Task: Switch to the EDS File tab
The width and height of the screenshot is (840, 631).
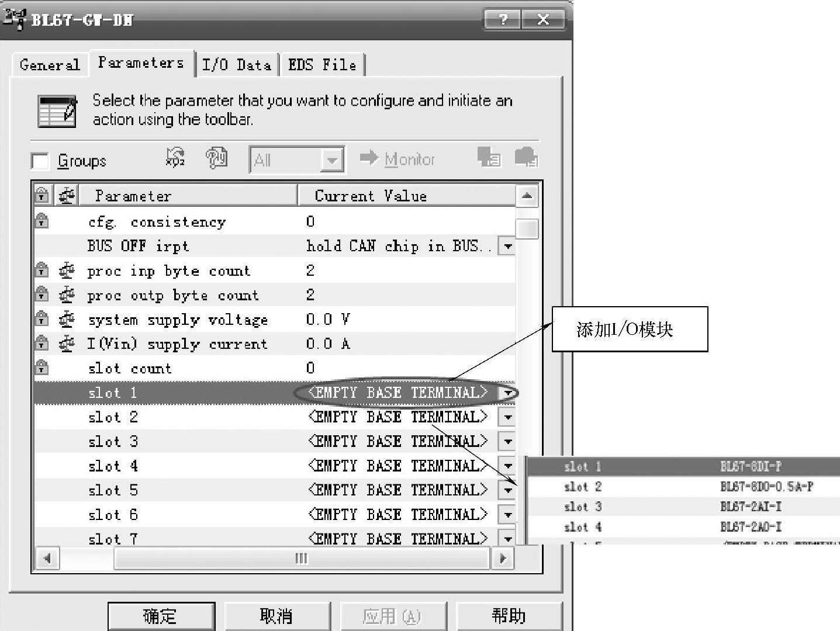Action: pyautogui.click(x=322, y=64)
